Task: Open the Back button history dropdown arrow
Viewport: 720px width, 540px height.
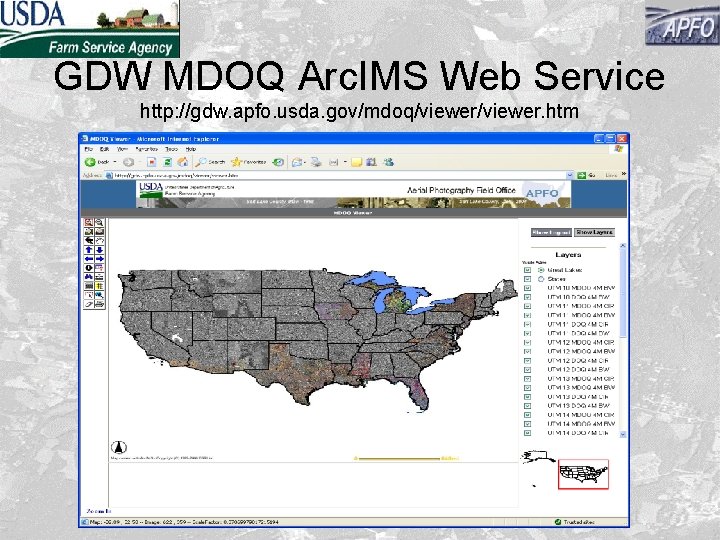Action: point(115,162)
